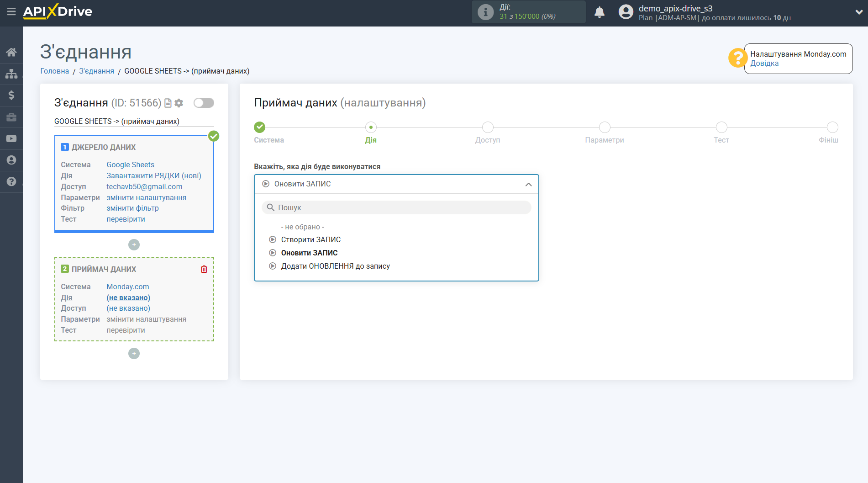Open the Home sidebar icon
This screenshot has height=483, width=868.
pyautogui.click(x=11, y=52)
